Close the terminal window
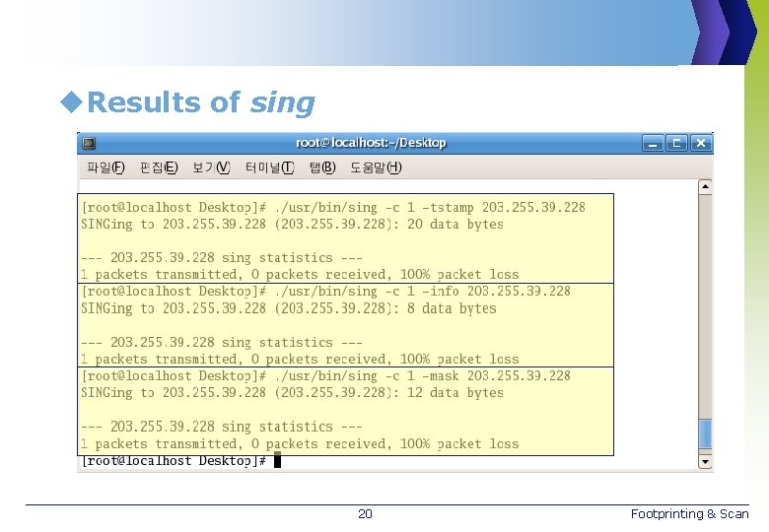The width and height of the screenshot is (769, 532). [701, 144]
